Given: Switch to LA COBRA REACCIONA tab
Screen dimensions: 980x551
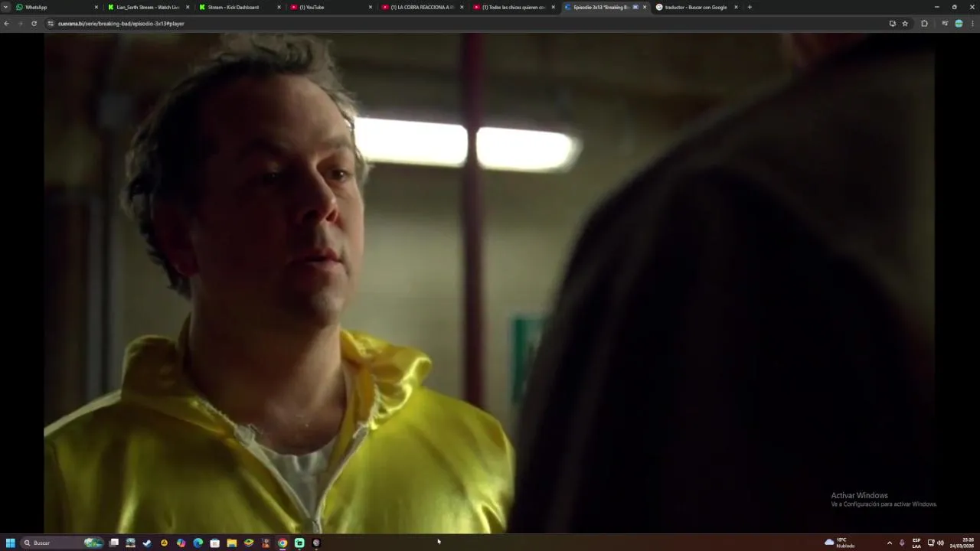Looking at the screenshot, I should pos(420,7).
